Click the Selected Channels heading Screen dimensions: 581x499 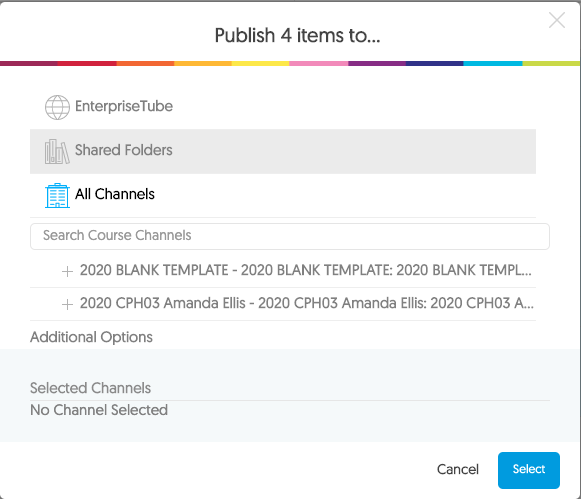[90, 388]
